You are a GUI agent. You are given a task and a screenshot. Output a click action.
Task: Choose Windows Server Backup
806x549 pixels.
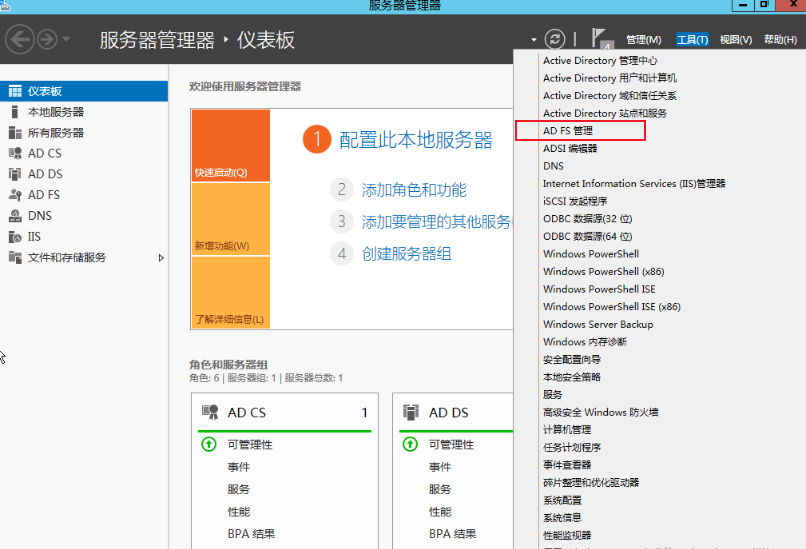pos(598,324)
